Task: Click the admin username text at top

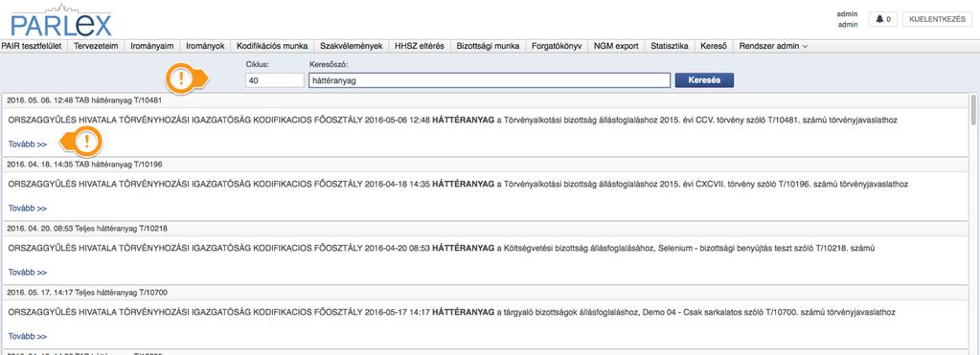Action: pos(848,13)
